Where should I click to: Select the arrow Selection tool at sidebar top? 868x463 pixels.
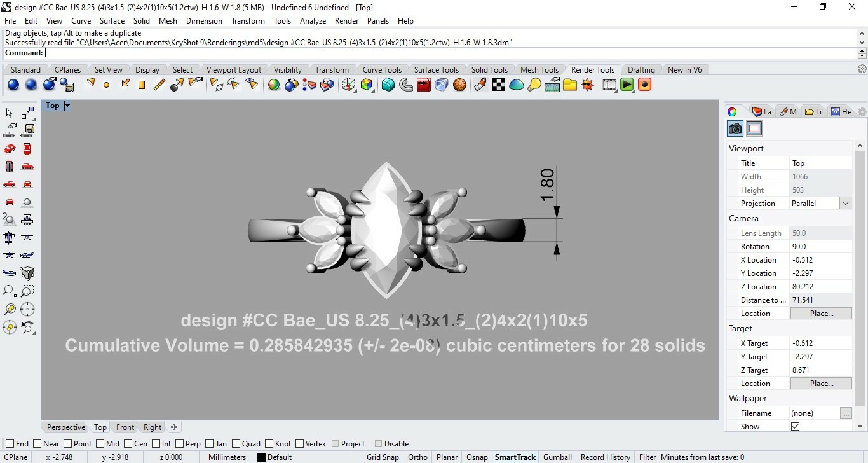[8, 113]
